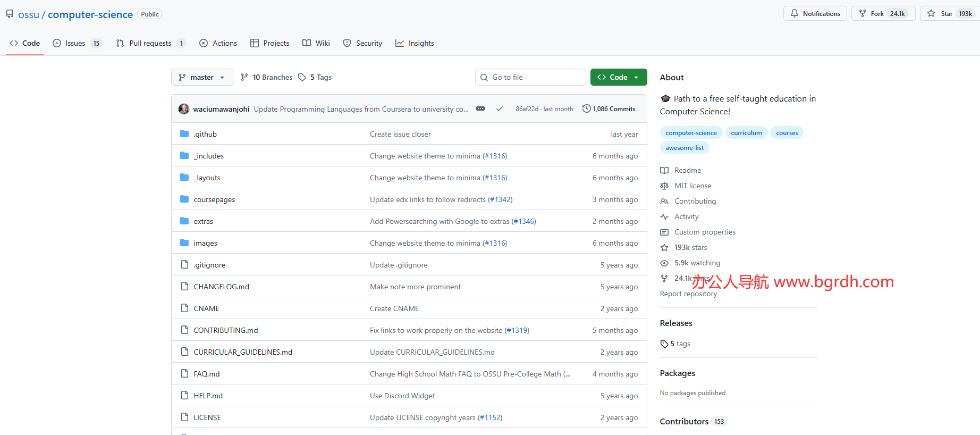Screen dimensions: 980x435
Task: Expand the green Code dropdown
Action: click(x=618, y=77)
